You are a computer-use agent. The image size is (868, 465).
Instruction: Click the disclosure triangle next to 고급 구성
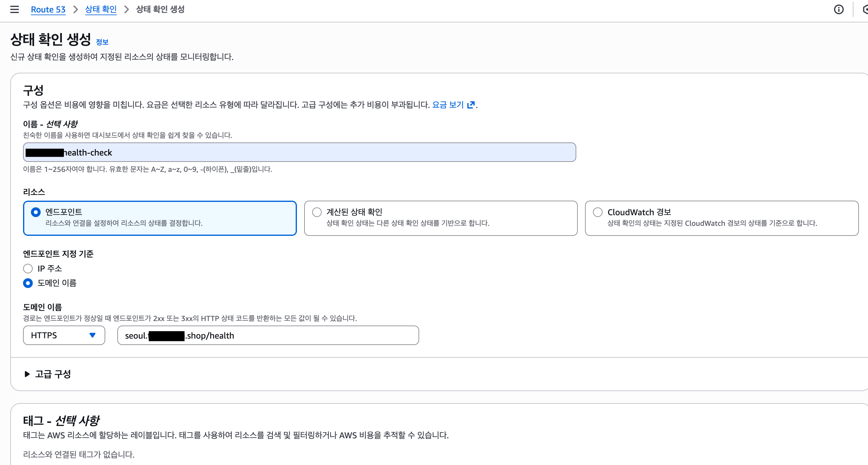(x=27, y=374)
